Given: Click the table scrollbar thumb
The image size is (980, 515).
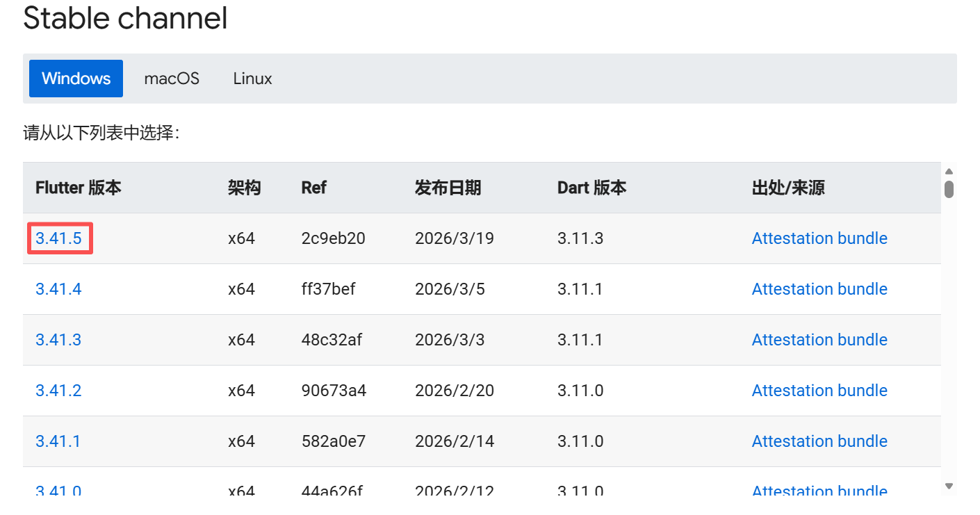Looking at the screenshot, I should [x=949, y=189].
